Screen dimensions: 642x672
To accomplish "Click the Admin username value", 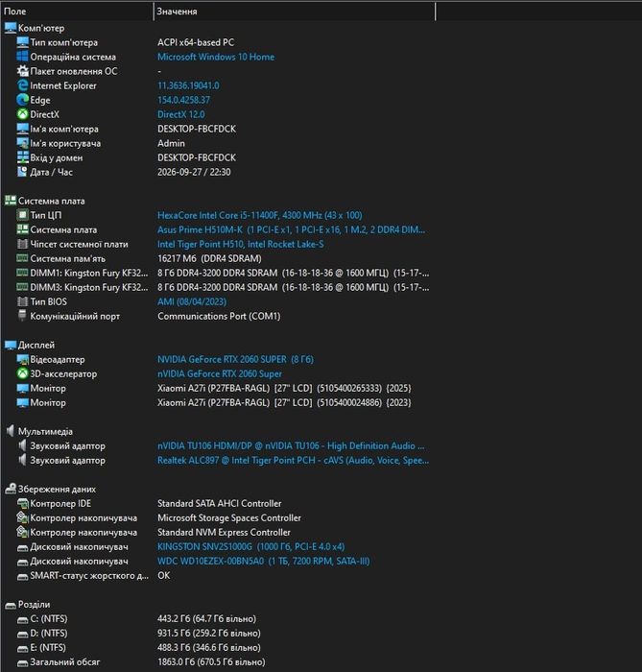I will pyautogui.click(x=172, y=143).
